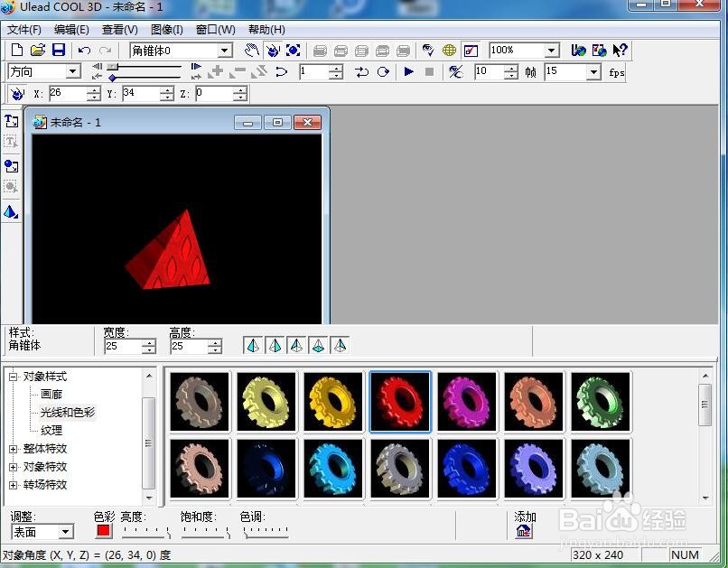Image resolution: width=728 pixels, height=568 pixels.
Task: Redo action arrow icon
Action: 106,51
